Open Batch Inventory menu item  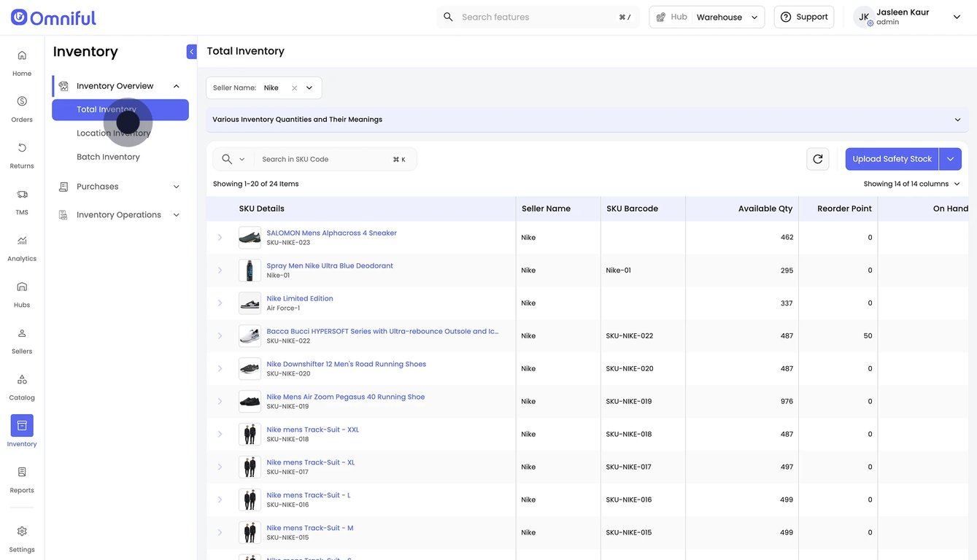(108, 157)
